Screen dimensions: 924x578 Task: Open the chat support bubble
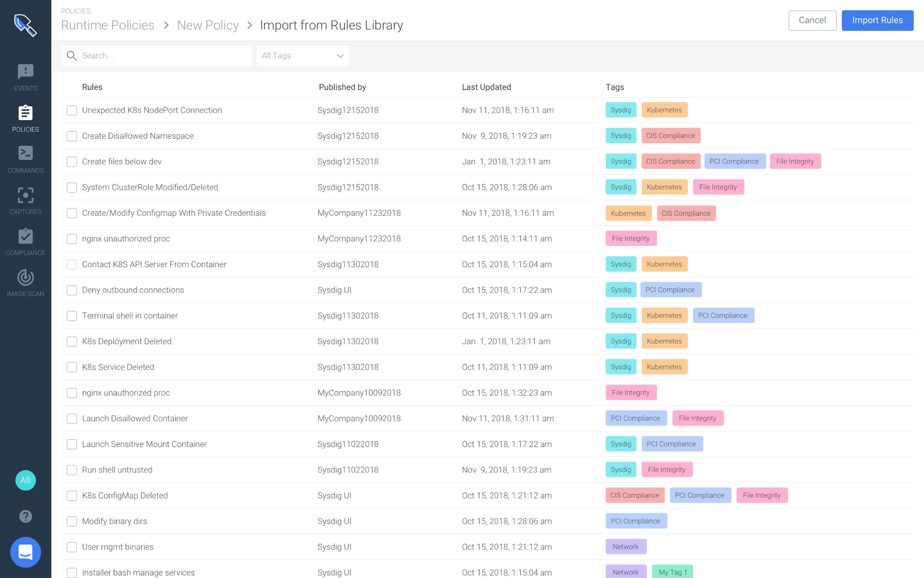[x=25, y=552]
